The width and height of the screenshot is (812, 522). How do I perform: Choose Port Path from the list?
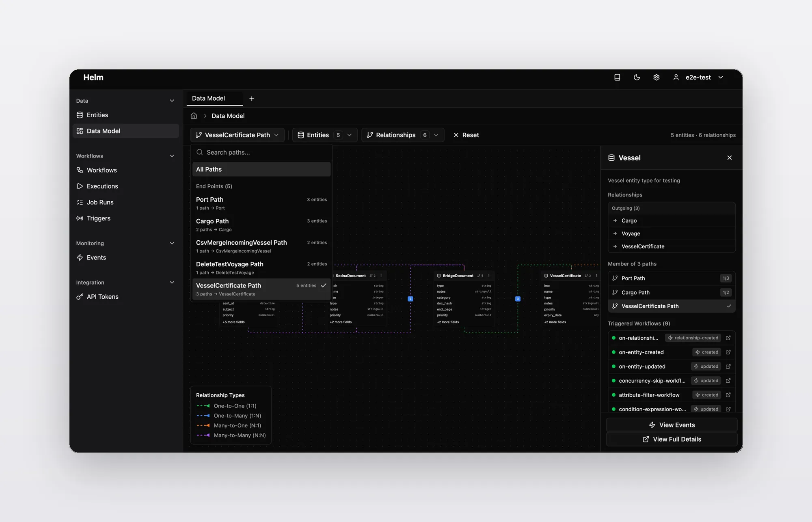click(261, 203)
